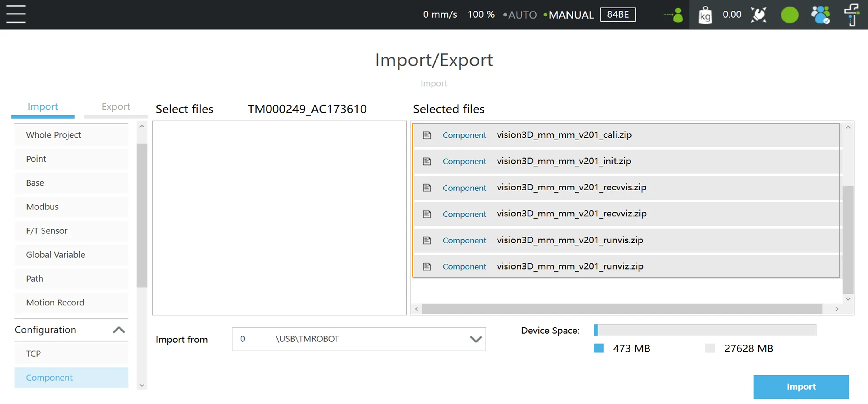Click the robot stick connection icon

[x=852, y=15]
